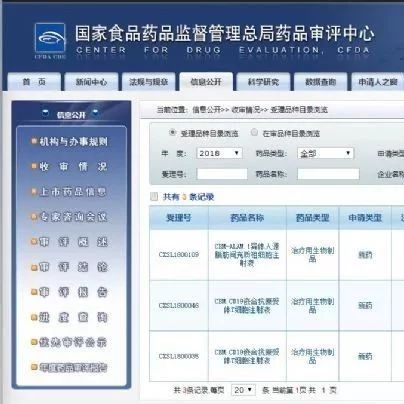Viewport: 404px width, 404px height.
Task: Switch to the 新闻中心 tab
Action: coord(91,82)
